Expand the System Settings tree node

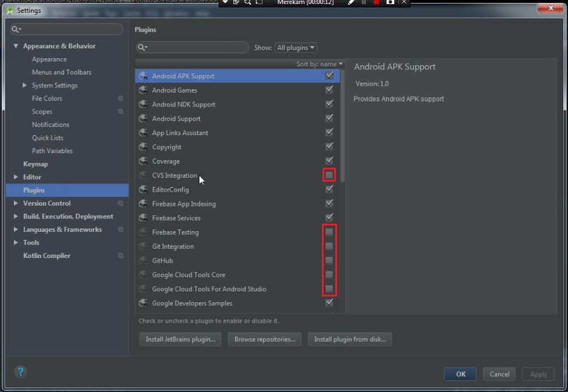[x=24, y=85]
